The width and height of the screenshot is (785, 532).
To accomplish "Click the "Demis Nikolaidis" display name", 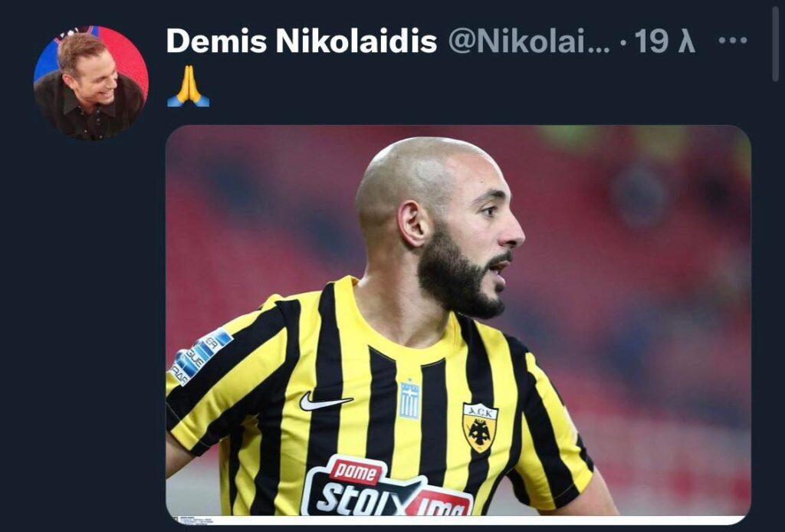I will (302, 41).
